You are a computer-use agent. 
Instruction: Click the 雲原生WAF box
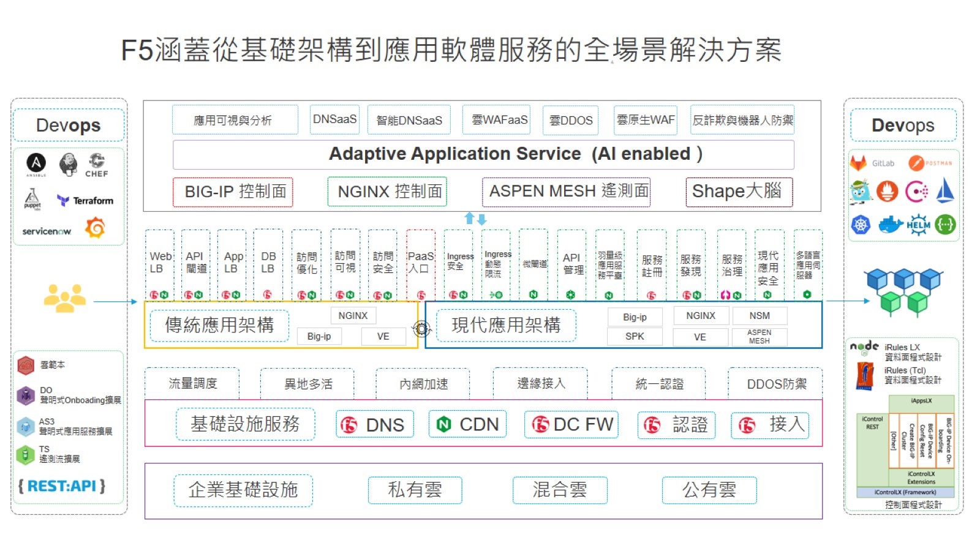tap(645, 119)
